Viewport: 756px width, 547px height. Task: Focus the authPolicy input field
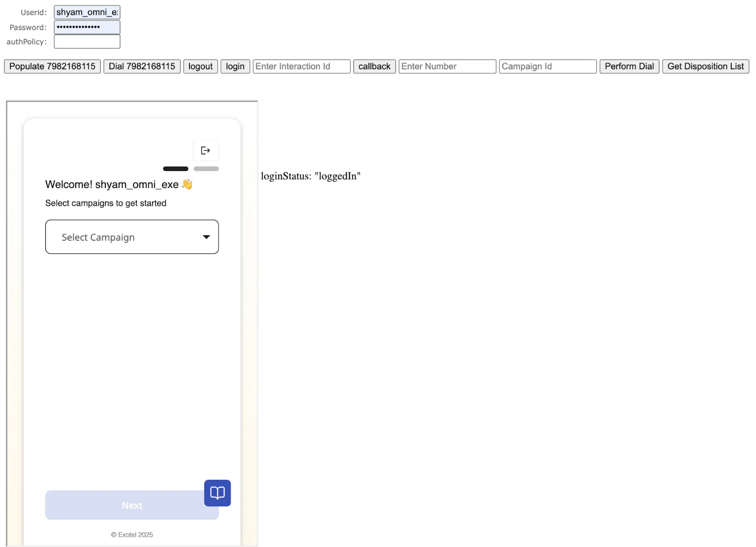tap(87, 41)
